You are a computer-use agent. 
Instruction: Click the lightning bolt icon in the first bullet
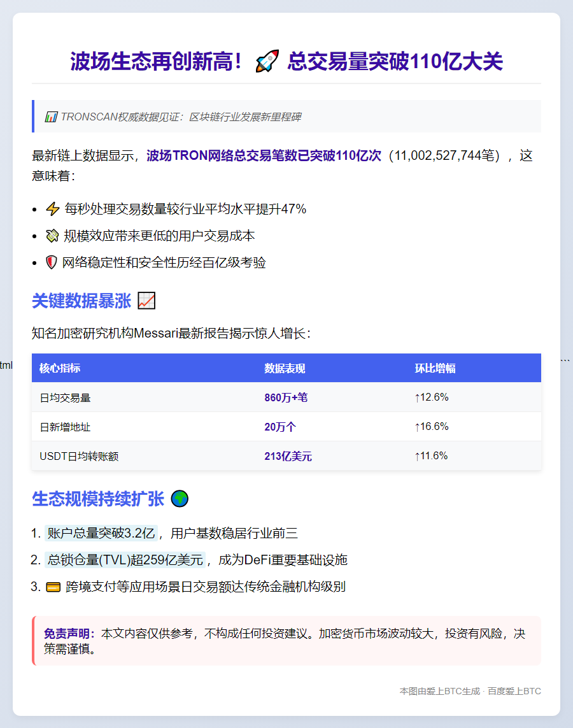pyautogui.click(x=51, y=208)
